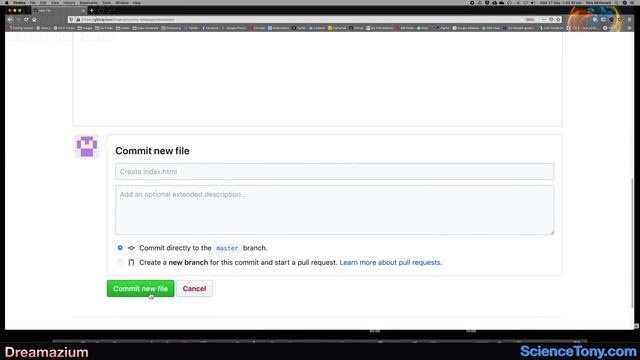The height and width of the screenshot is (360, 640).
Task: Click the purple user avatar
Action: pyautogui.click(x=87, y=147)
